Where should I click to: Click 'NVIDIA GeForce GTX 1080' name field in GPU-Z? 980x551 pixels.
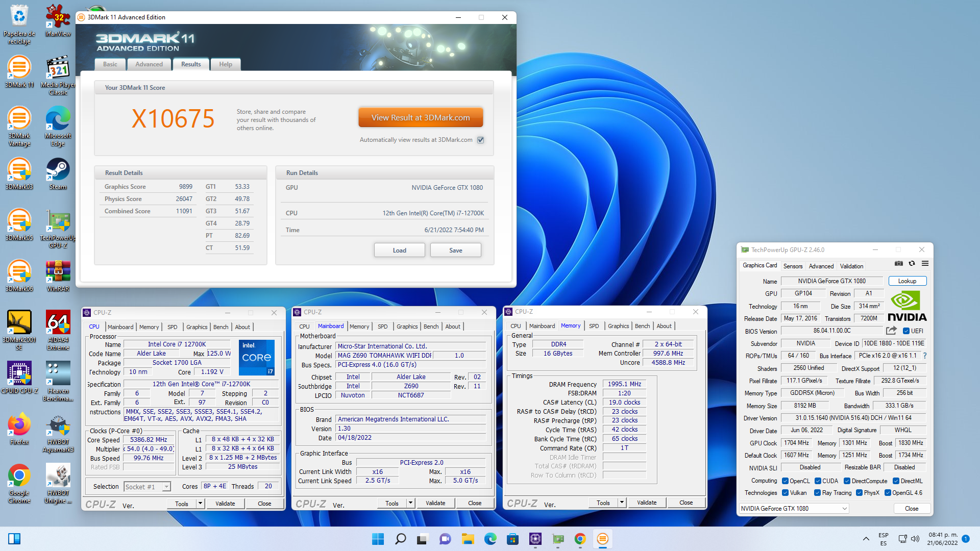(x=832, y=281)
